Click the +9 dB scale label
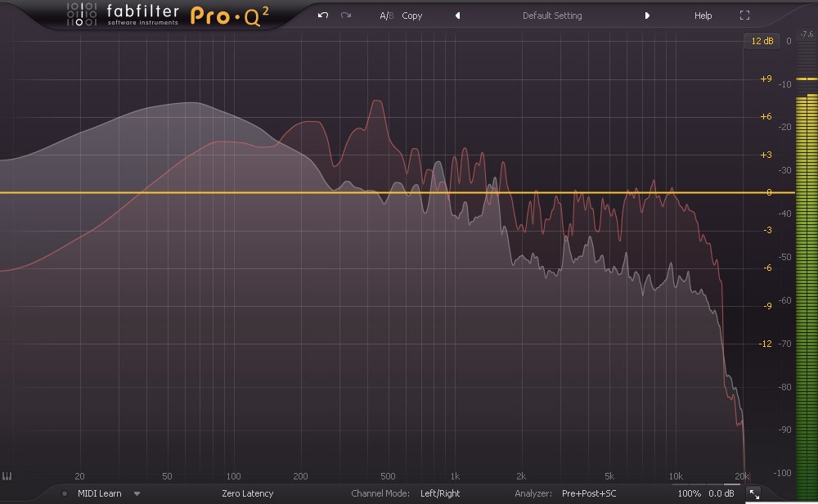818x504 pixels. (x=766, y=79)
